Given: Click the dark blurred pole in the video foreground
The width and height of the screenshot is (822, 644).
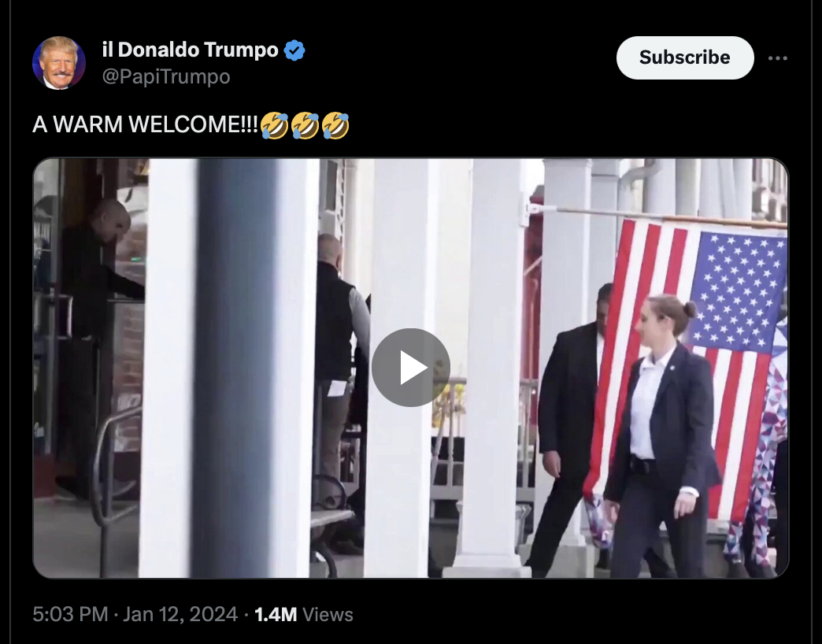Looking at the screenshot, I should pyautogui.click(x=235, y=368).
